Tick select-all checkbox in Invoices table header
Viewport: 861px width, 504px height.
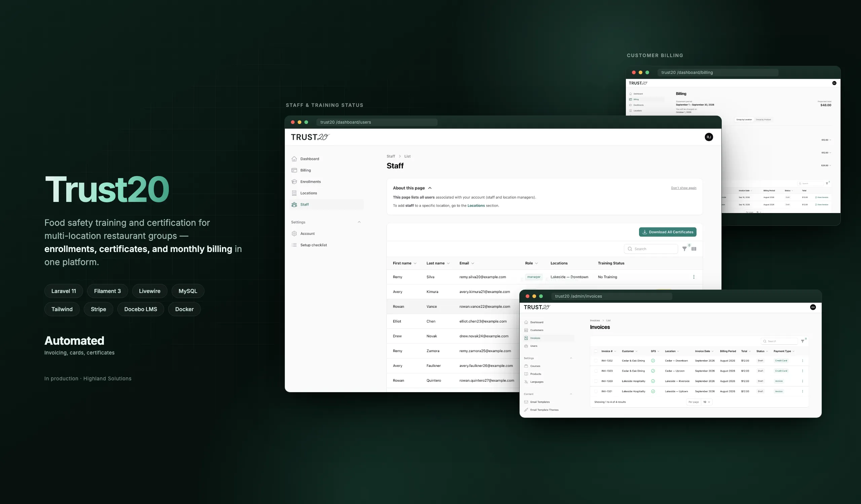(x=596, y=351)
